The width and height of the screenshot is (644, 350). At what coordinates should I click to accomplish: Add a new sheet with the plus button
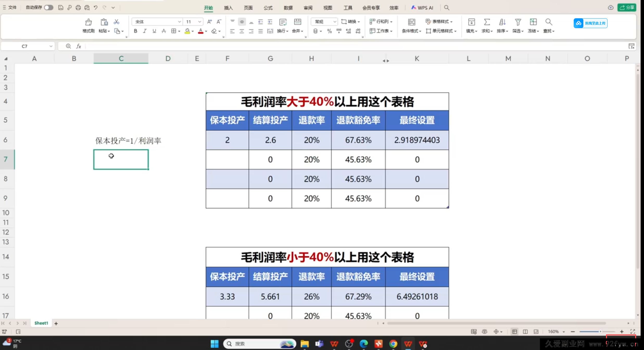click(56, 323)
